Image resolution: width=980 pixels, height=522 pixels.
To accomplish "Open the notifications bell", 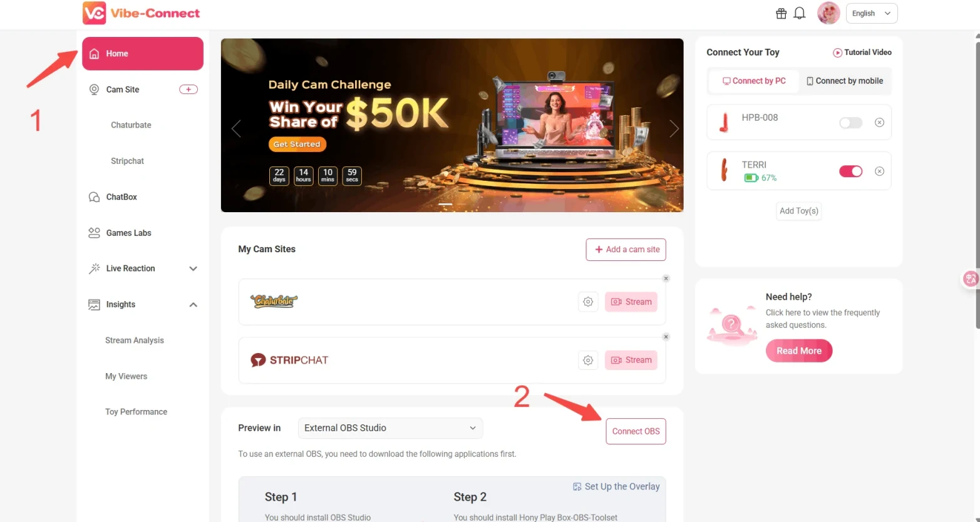I will tap(800, 13).
